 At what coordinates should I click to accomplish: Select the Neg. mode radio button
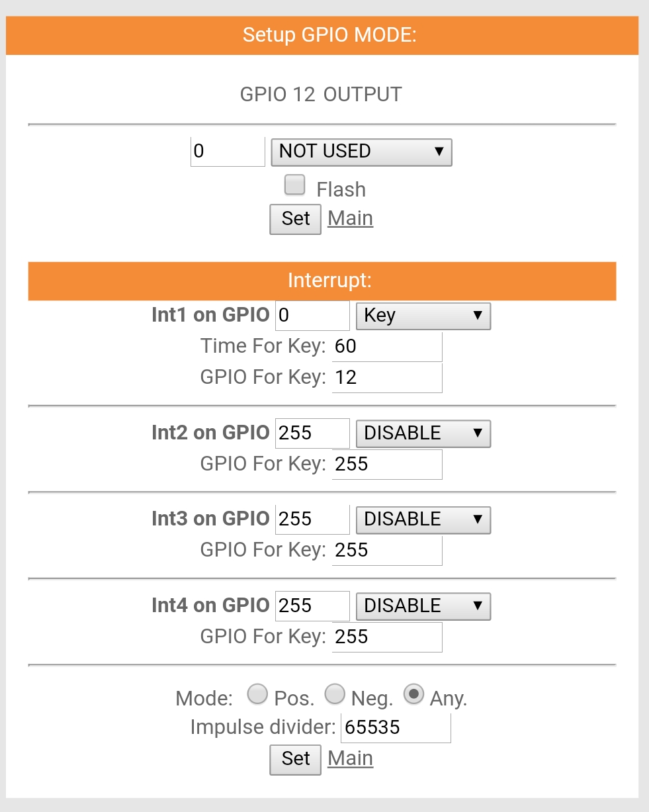(335, 694)
